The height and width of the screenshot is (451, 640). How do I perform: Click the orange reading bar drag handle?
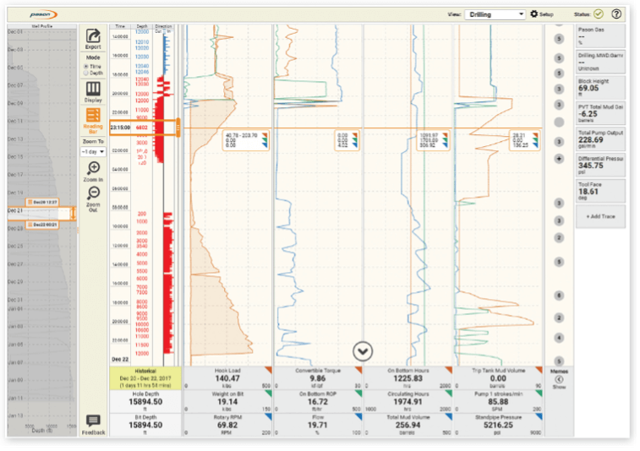(x=177, y=128)
